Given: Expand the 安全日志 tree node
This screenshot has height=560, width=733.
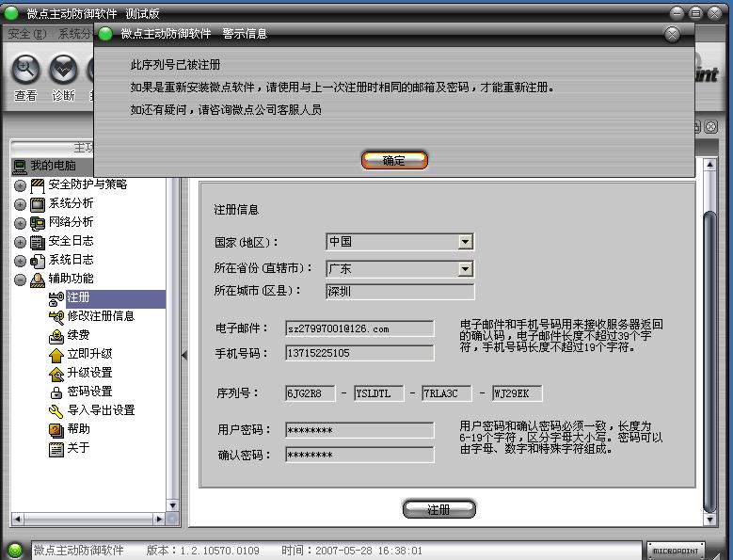Looking at the screenshot, I should [x=20, y=242].
